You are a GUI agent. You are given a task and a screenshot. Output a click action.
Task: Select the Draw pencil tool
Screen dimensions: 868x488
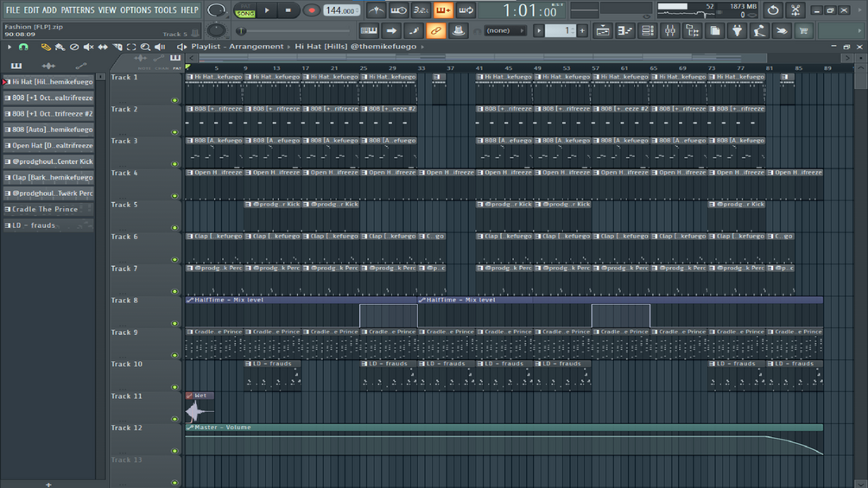[x=46, y=47]
